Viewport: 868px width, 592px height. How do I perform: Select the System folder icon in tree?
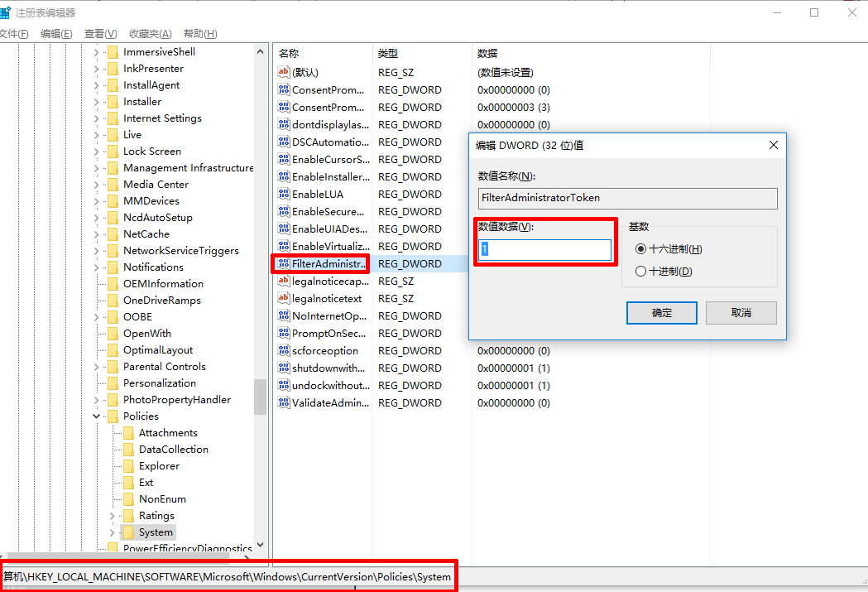click(x=129, y=532)
